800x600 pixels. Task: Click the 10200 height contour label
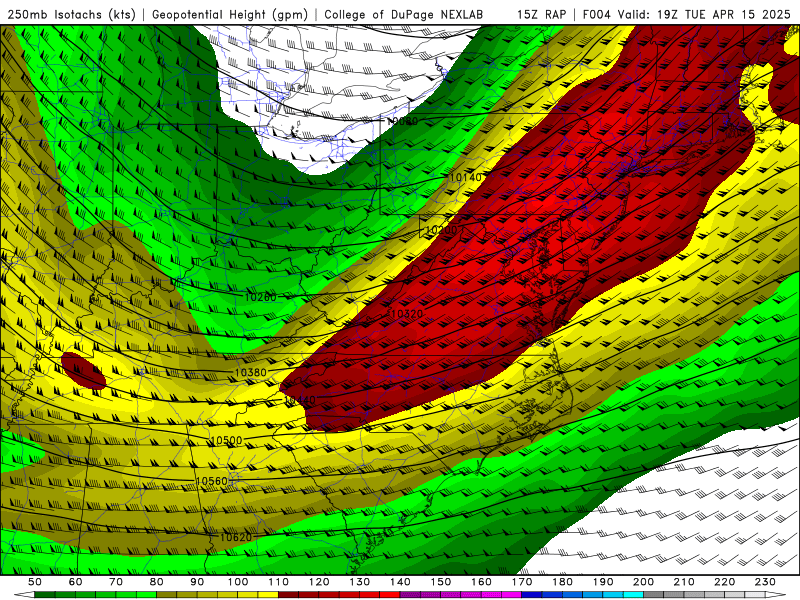click(x=441, y=230)
